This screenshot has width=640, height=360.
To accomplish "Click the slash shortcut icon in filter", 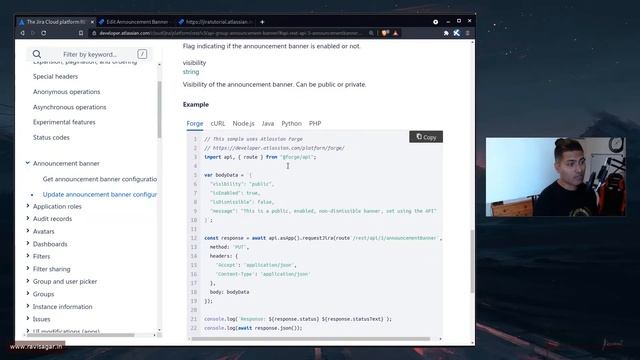I will [x=142, y=54].
